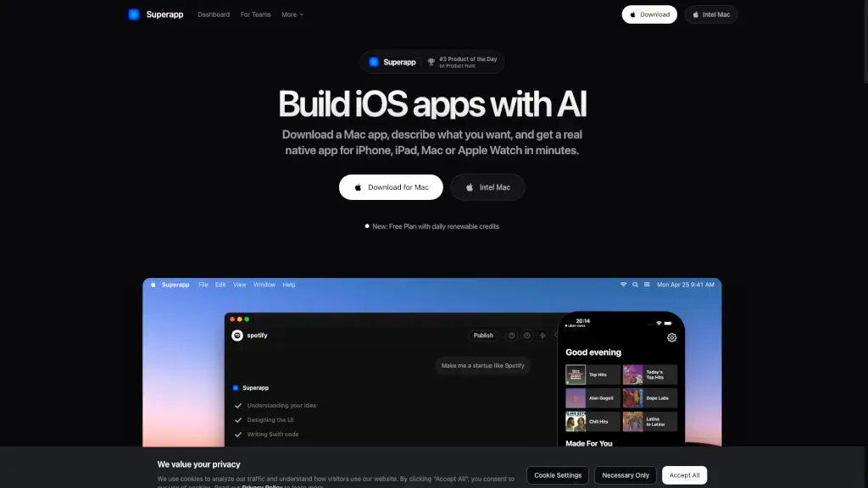Click the We value your privacy heading
The height and width of the screenshot is (488, 868).
(x=198, y=464)
